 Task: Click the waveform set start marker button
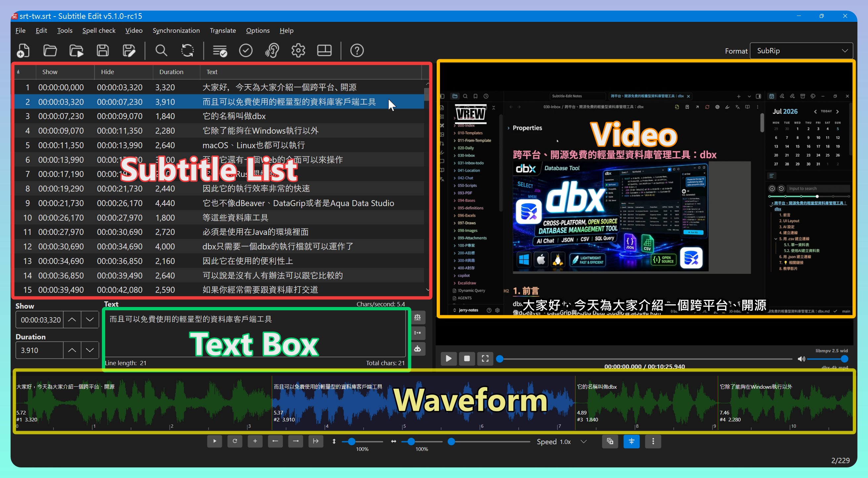(275, 441)
